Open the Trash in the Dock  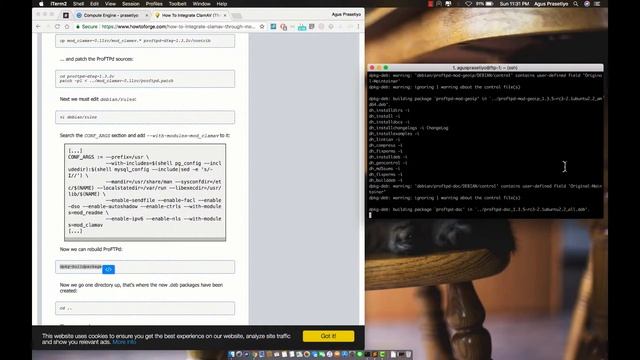click(408, 354)
